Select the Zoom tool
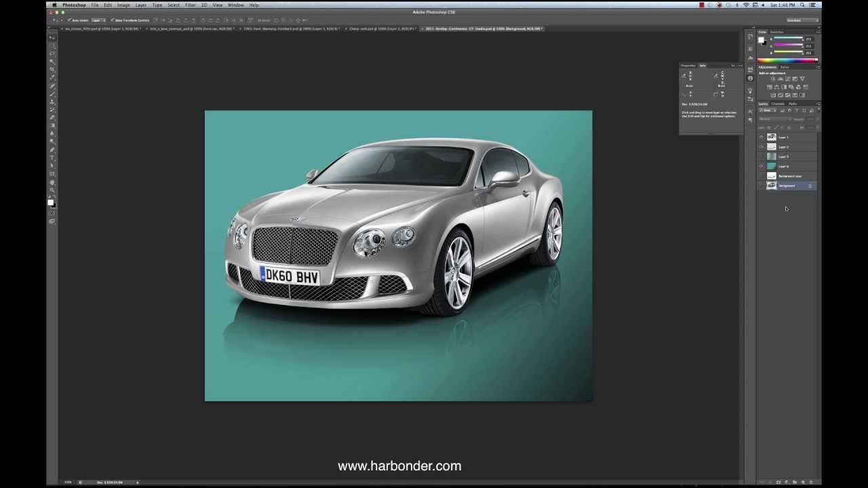Viewport: 868px width, 488px height. pyautogui.click(x=52, y=190)
